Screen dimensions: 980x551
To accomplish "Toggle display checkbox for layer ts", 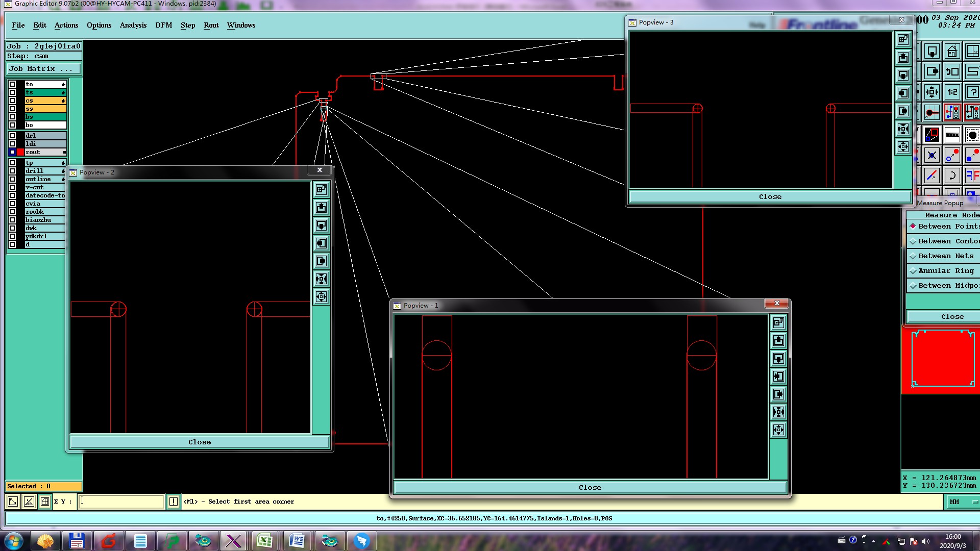I will click(12, 92).
